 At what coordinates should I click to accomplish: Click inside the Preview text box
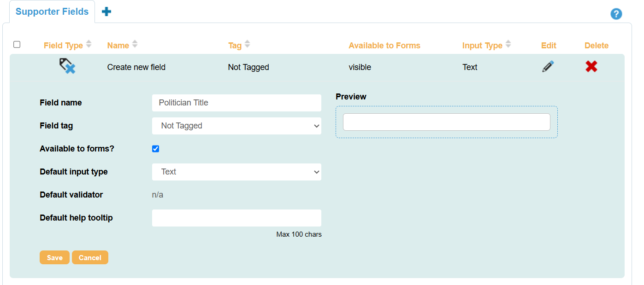pyautogui.click(x=446, y=122)
